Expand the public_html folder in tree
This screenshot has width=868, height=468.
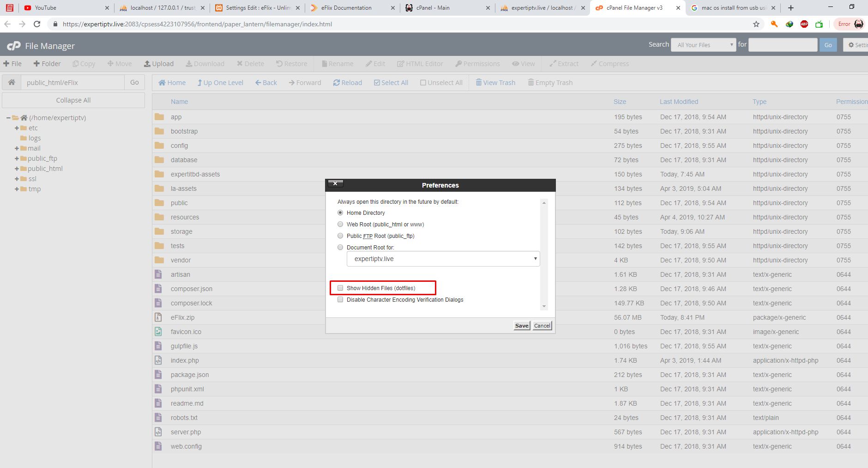point(17,169)
